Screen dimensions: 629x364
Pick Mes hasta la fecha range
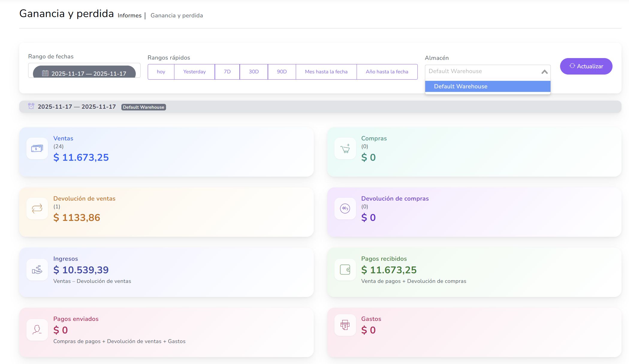click(x=326, y=72)
